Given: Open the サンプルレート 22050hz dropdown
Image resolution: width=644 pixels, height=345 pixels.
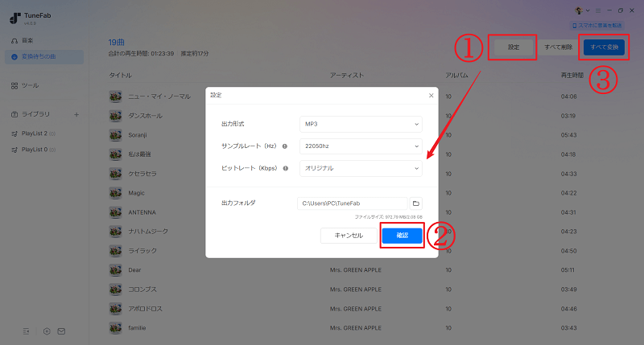Looking at the screenshot, I should [361, 146].
